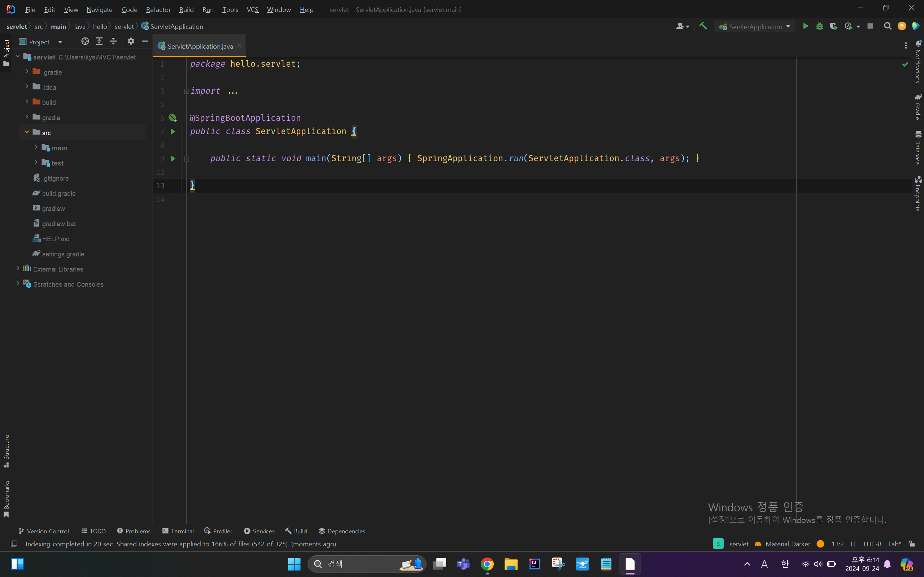
Task: Expand the main folder in the Project tree
Action: pos(36,148)
